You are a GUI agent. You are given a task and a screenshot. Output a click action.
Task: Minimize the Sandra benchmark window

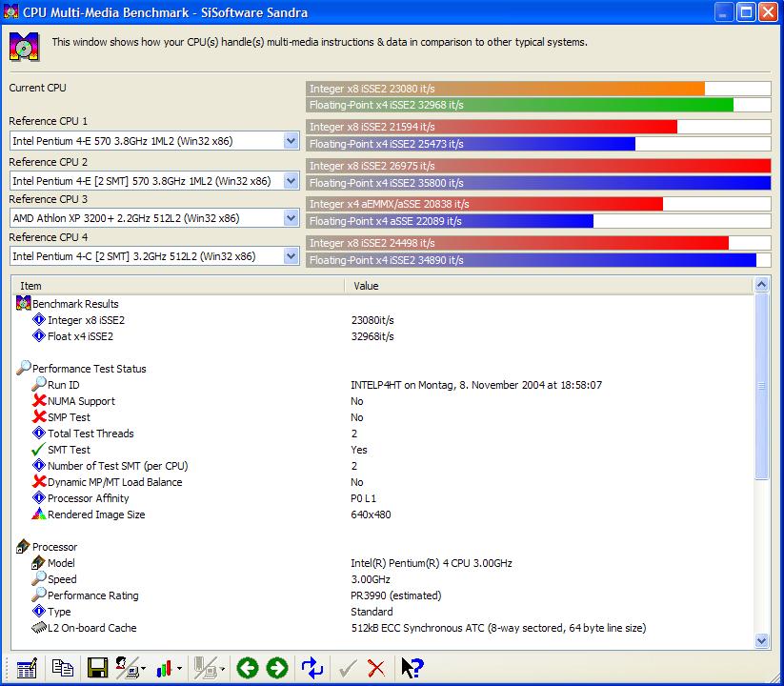[723, 12]
